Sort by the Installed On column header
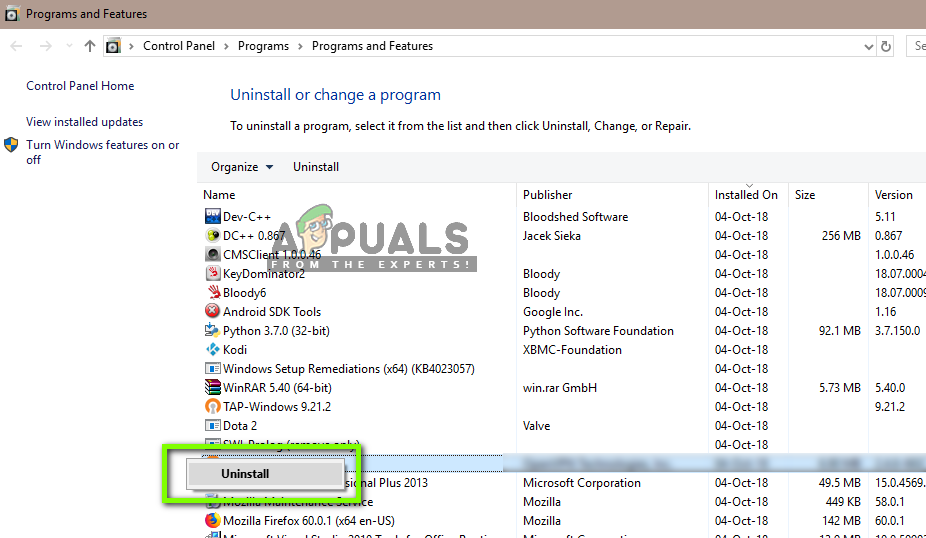Image resolution: width=926 pixels, height=538 pixels. (748, 194)
